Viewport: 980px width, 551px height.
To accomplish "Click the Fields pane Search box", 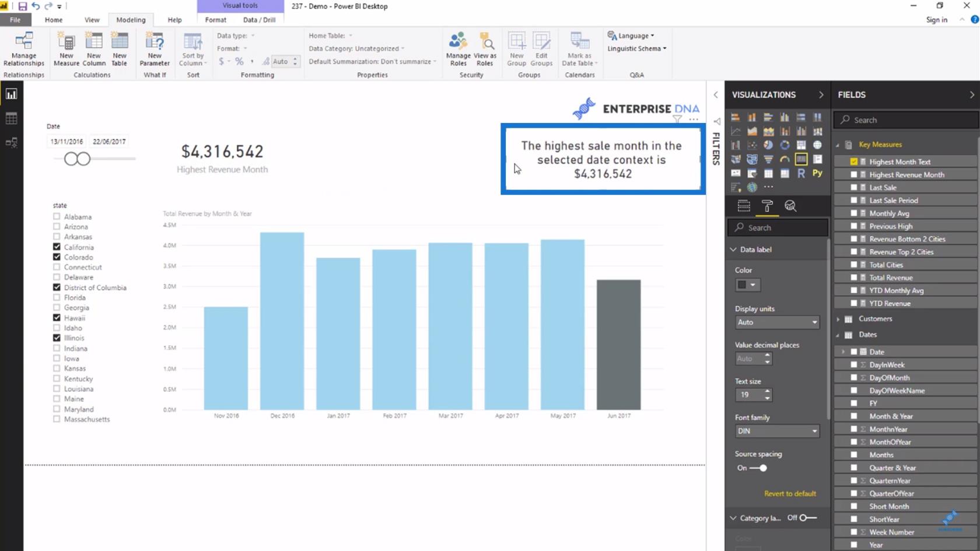I will coord(906,120).
